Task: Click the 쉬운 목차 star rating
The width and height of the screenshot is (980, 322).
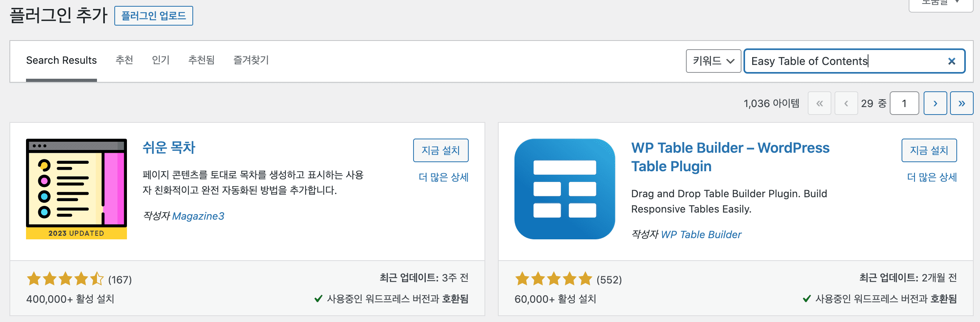Action: click(65, 279)
